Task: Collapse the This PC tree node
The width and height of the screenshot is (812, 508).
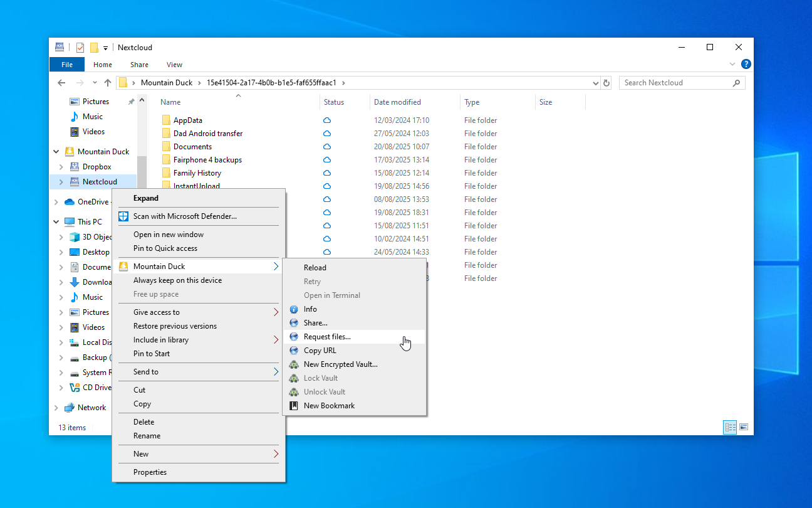Action: click(56, 222)
